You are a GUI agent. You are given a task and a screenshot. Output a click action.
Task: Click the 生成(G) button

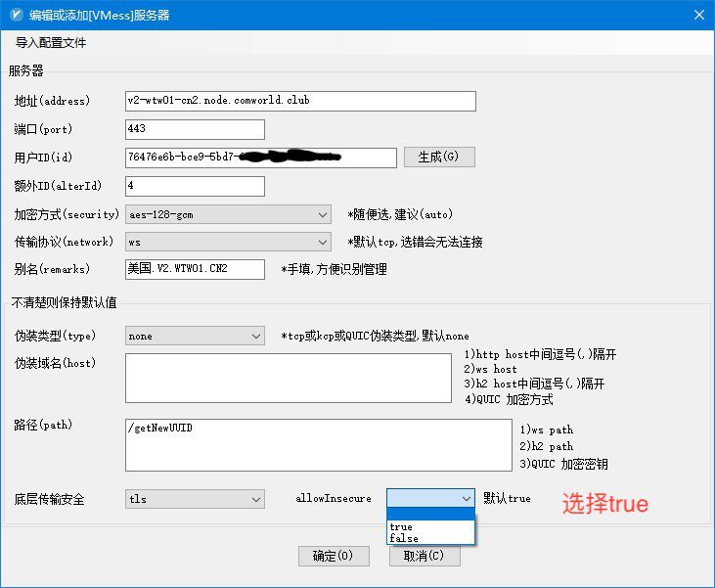point(439,157)
